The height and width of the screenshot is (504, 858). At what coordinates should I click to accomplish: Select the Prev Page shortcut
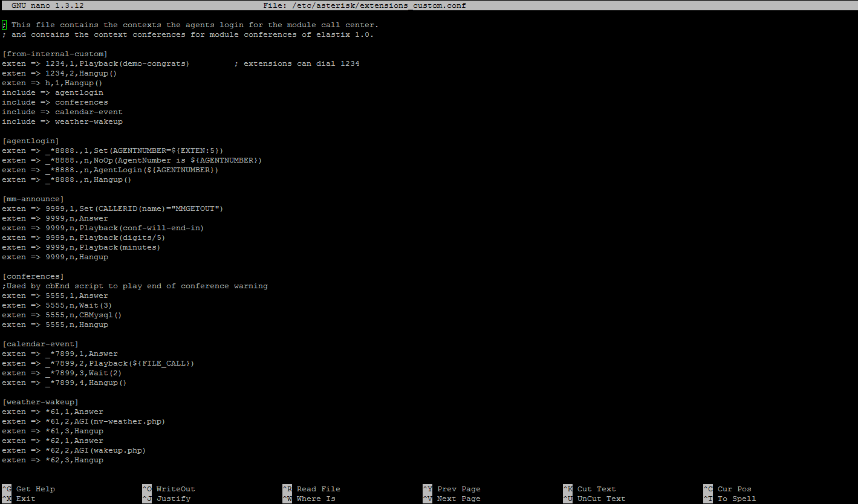[458, 489]
